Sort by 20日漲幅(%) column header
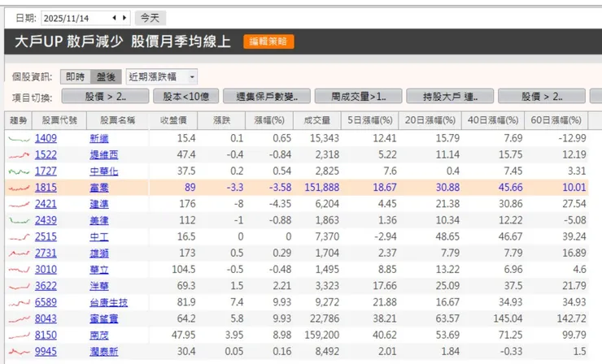The width and height of the screenshot is (602, 364). (430, 120)
